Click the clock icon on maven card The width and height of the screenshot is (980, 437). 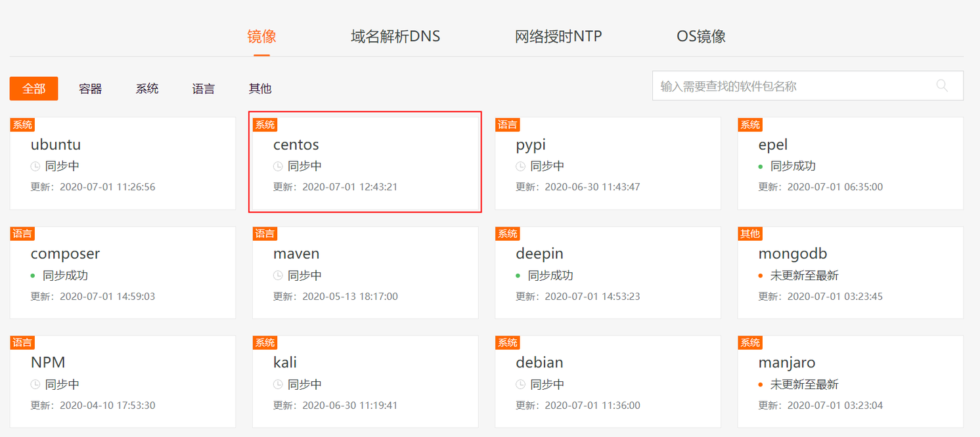(278, 276)
